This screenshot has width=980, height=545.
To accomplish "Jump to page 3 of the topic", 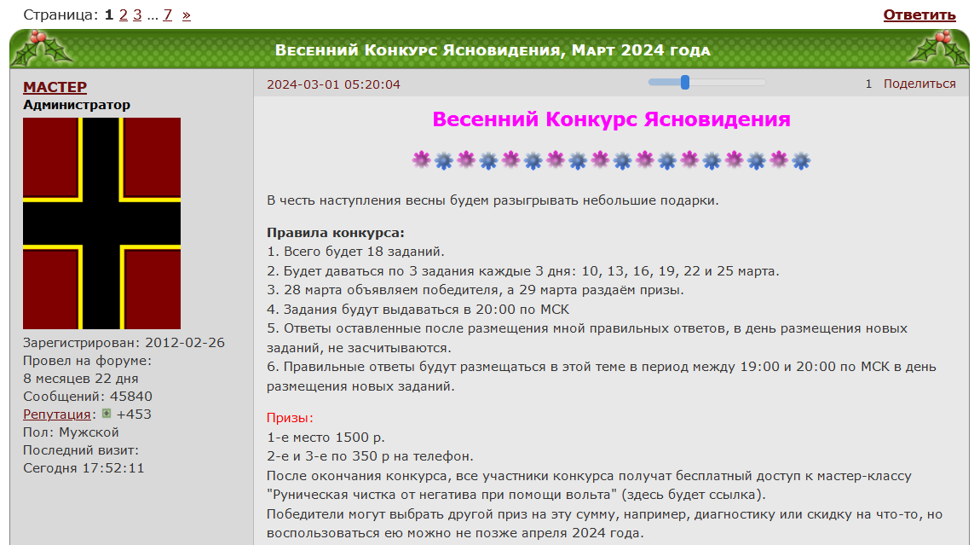I will [x=137, y=15].
